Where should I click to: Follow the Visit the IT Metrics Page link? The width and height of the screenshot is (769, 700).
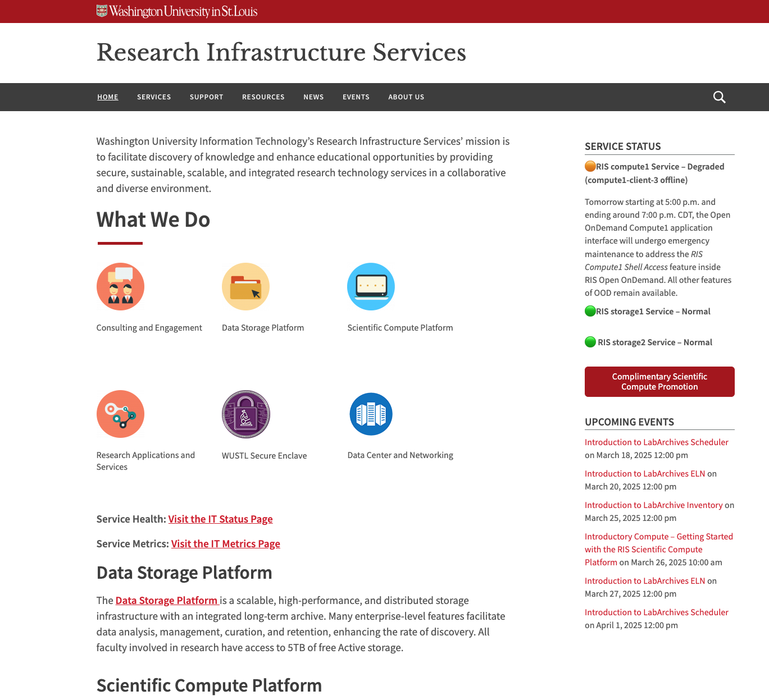click(225, 544)
